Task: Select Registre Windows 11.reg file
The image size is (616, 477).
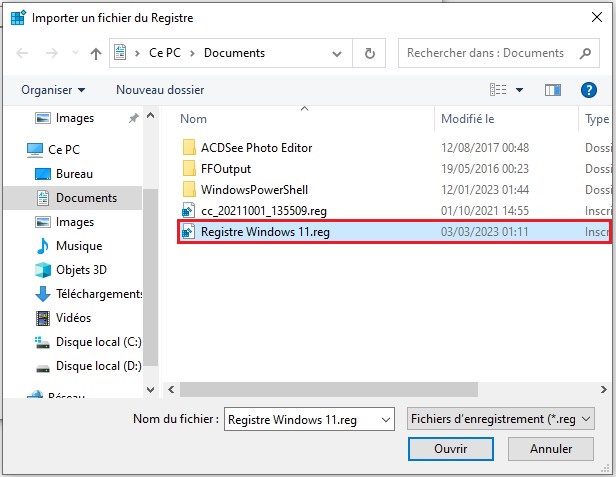Action: coord(394,232)
